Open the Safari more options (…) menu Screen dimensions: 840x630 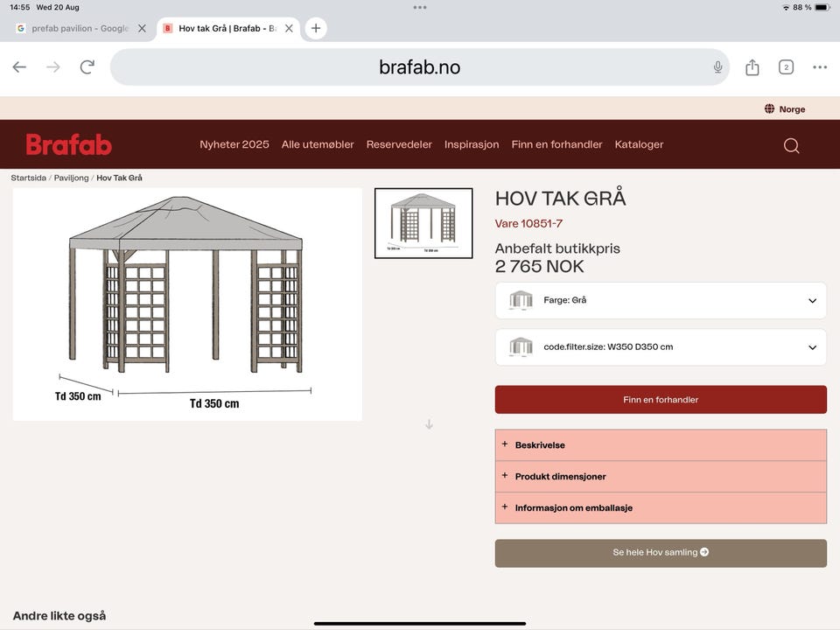tap(820, 66)
